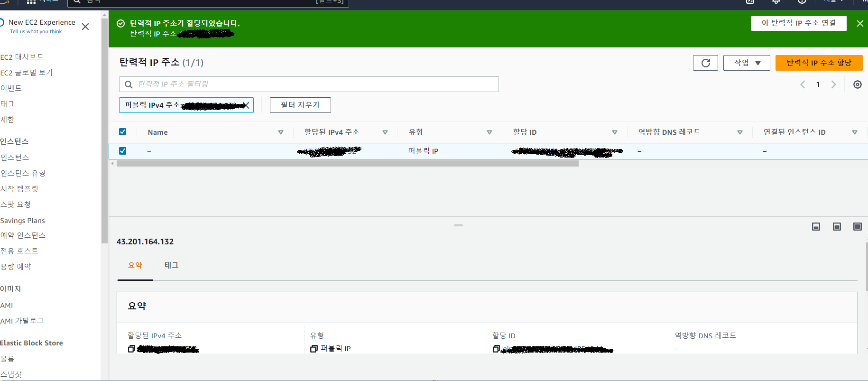Click Elastic Block Store heading in sidebar
Screen dimensions: 868x381
pyautogui.click(x=31, y=343)
